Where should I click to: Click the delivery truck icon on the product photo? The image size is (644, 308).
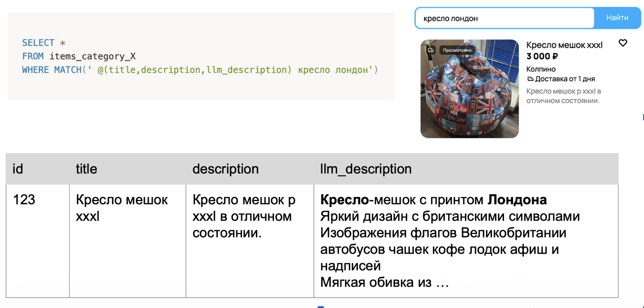(x=430, y=50)
